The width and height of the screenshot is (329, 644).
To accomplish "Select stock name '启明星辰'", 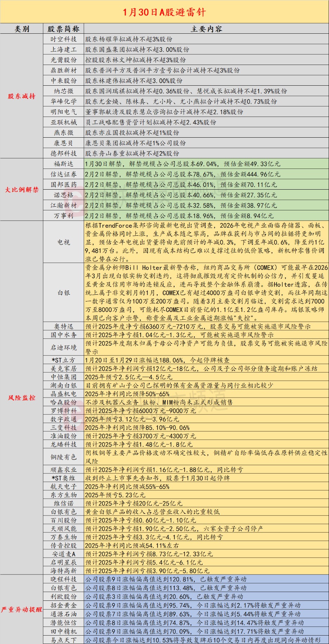I will [64, 562].
